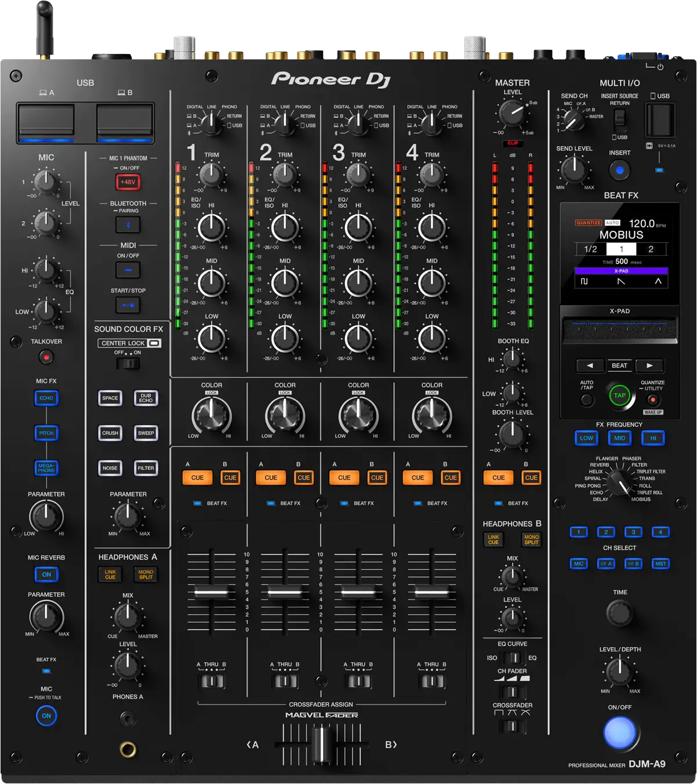
Task: Click the BOOTH LEVEL knob
Action: (x=513, y=434)
